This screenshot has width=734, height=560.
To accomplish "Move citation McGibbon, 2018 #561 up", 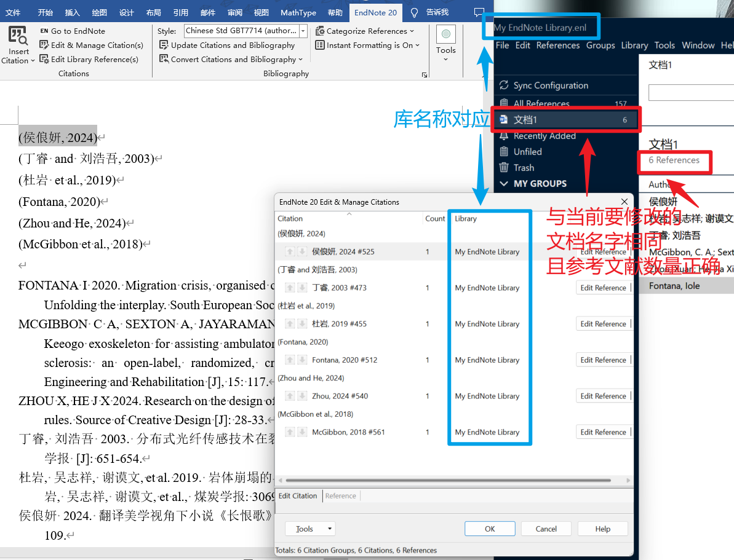I will 290,432.
